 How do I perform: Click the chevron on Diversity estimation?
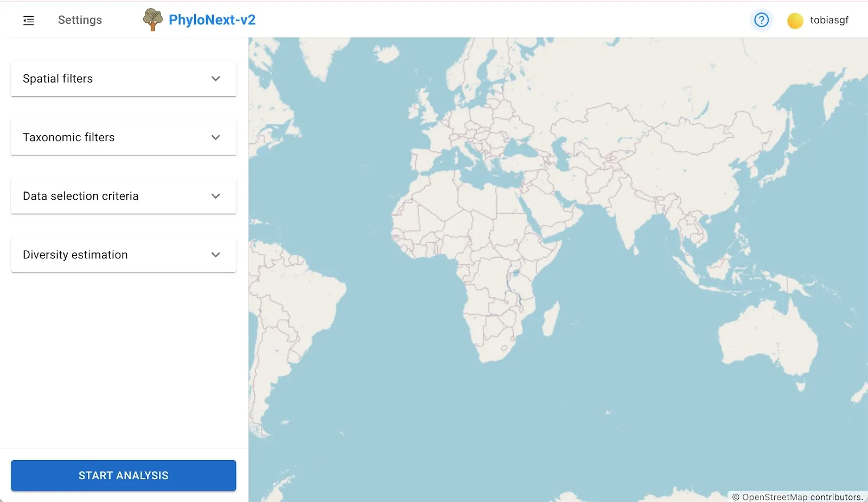click(x=215, y=255)
